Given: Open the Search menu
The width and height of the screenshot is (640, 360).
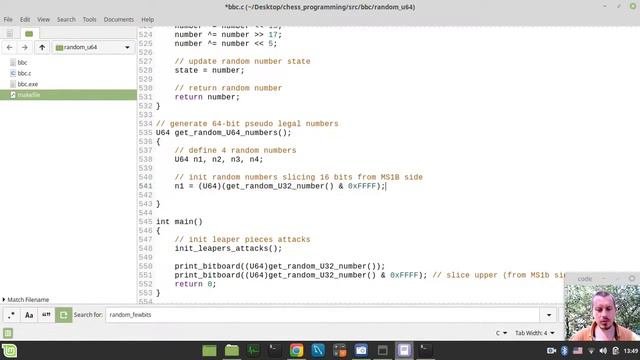Looking at the screenshot, I should (x=66, y=19).
